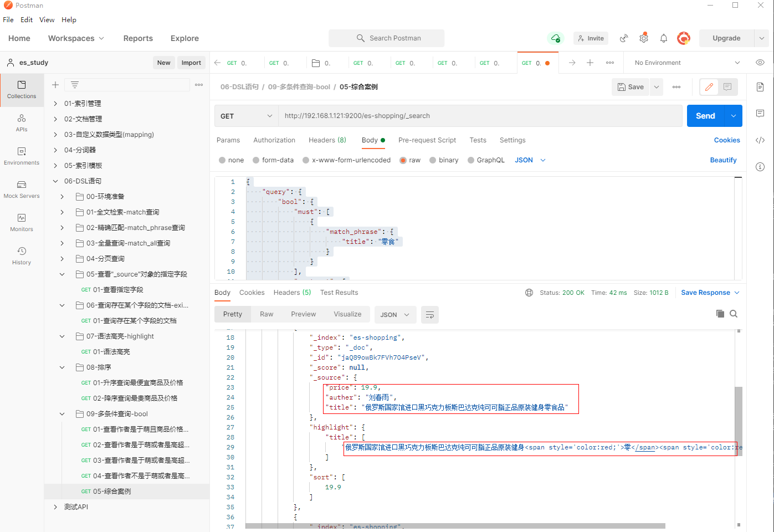Screen dimensions: 774x532
Task: Click the settings gear icon in header
Action: [643, 38]
